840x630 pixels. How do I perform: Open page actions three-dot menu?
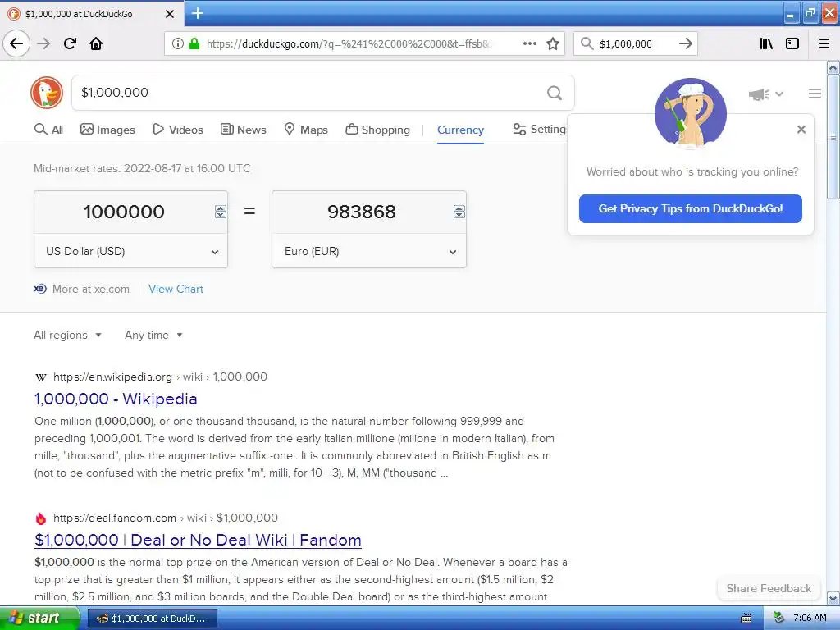coord(530,43)
